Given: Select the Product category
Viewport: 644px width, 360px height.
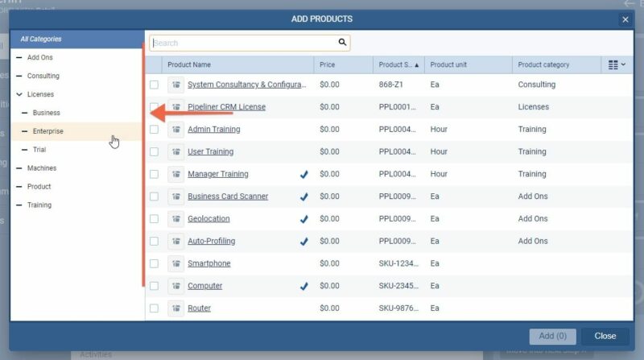Looking at the screenshot, I should (39, 187).
